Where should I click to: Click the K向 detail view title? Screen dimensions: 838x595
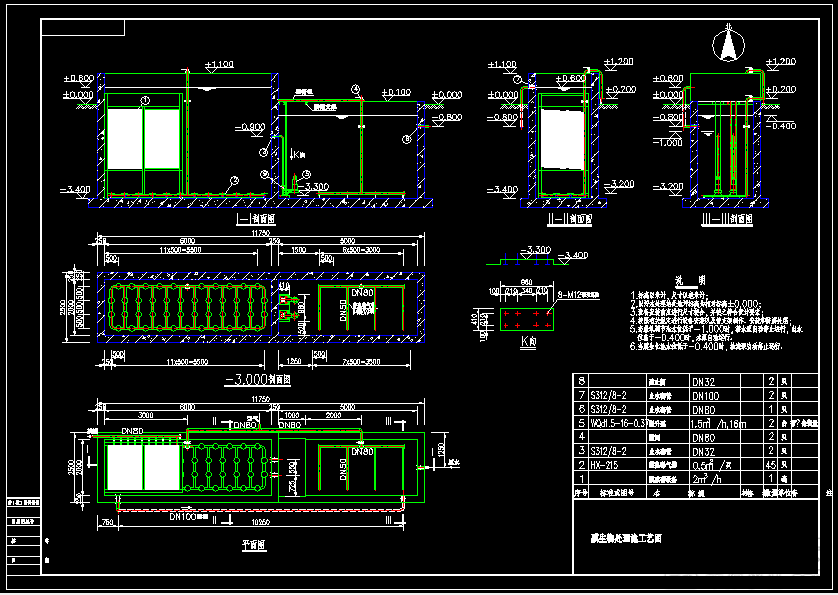pos(528,342)
